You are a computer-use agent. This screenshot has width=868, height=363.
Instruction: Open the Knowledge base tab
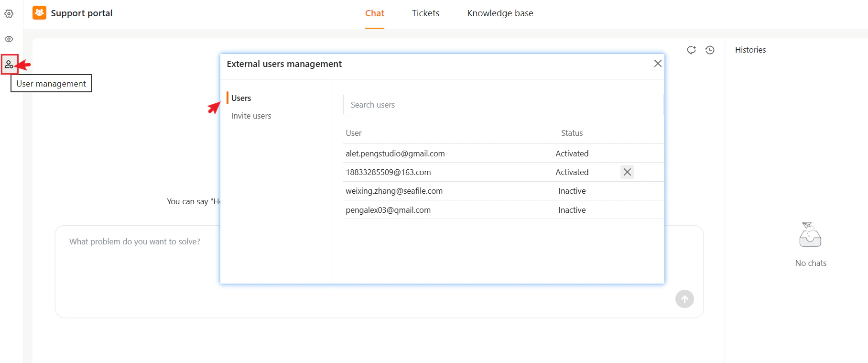coord(500,13)
